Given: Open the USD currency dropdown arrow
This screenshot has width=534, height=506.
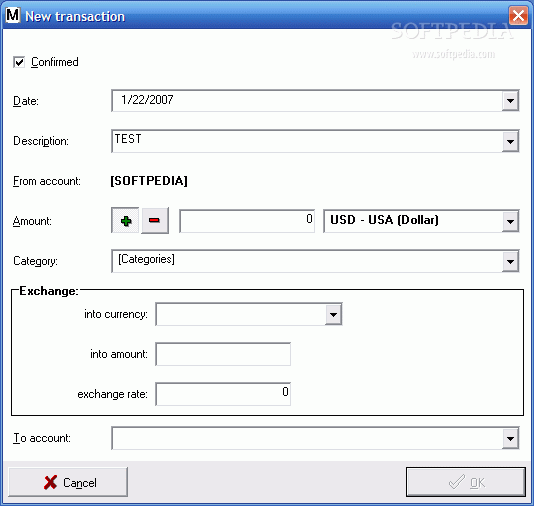Looking at the screenshot, I should tap(510, 221).
